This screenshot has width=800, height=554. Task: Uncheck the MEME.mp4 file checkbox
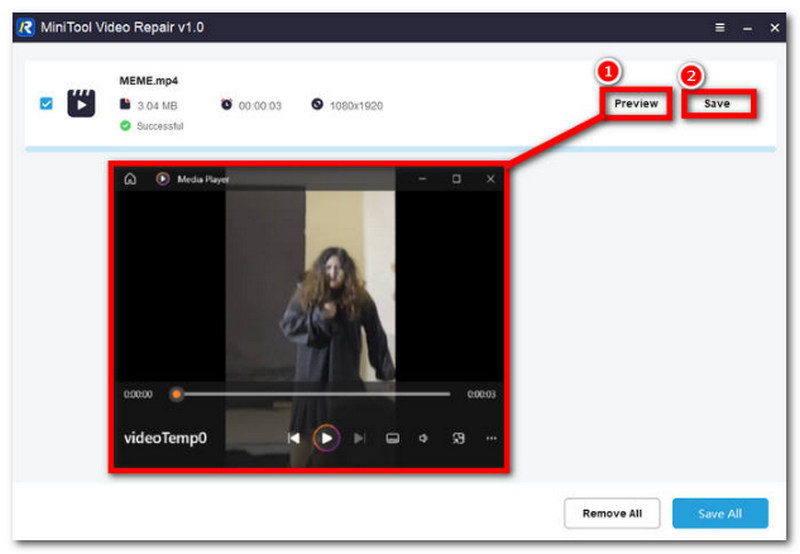(x=46, y=103)
